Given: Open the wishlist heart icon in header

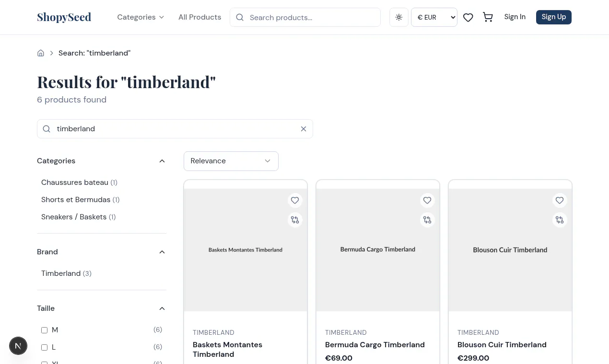Looking at the screenshot, I should [x=468, y=17].
